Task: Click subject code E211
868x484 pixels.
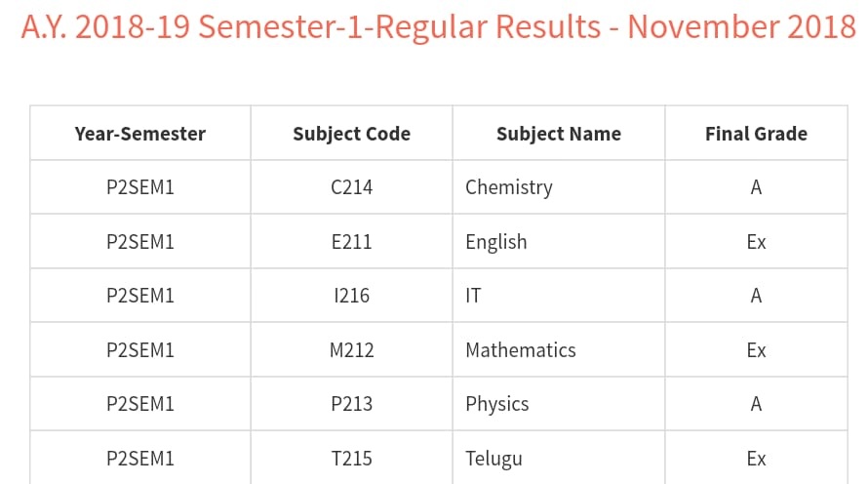Action: point(351,242)
